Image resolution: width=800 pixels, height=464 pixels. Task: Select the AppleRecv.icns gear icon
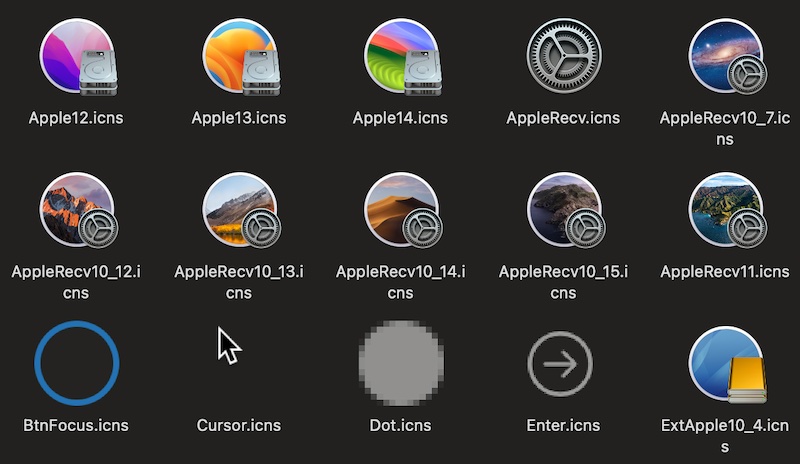[x=564, y=56]
